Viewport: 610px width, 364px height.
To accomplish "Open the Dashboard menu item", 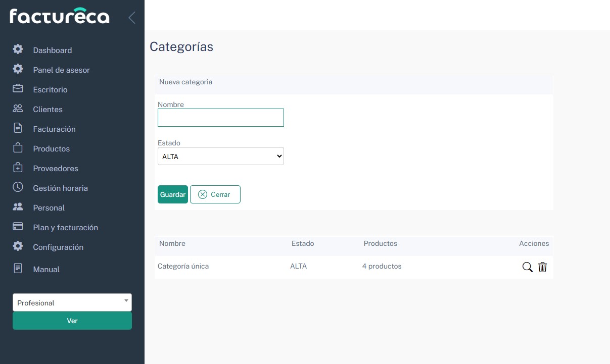I will pos(52,50).
